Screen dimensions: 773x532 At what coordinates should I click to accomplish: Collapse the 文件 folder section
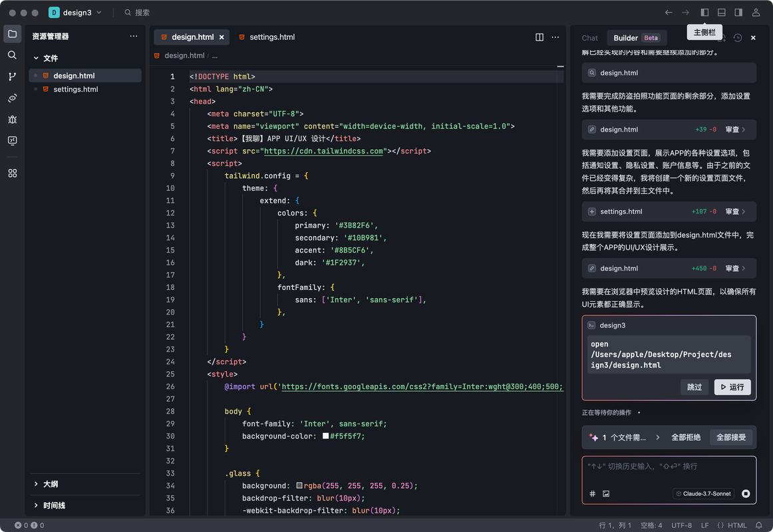(36, 58)
